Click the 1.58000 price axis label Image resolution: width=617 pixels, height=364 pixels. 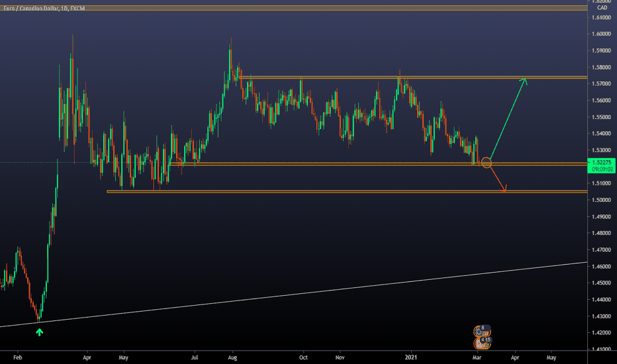click(601, 68)
